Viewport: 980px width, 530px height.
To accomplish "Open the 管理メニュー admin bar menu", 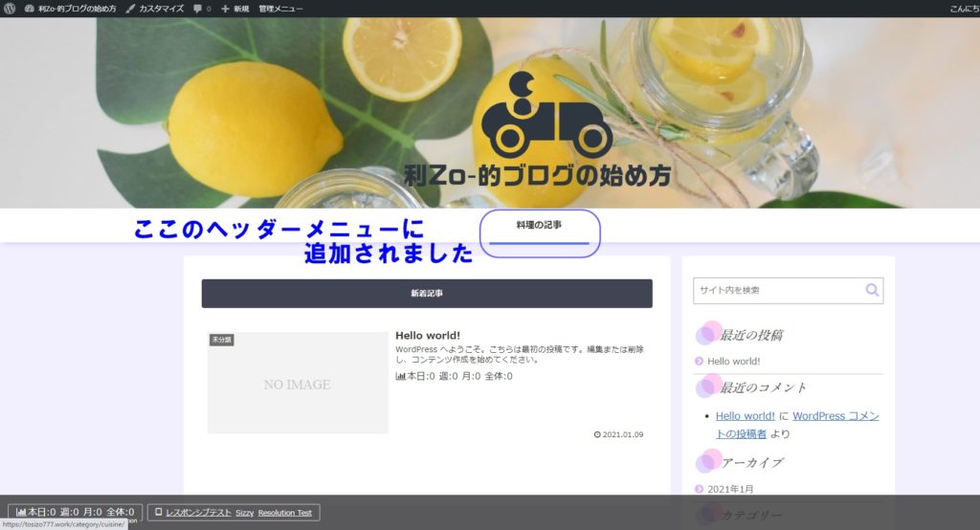I will click(280, 9).
